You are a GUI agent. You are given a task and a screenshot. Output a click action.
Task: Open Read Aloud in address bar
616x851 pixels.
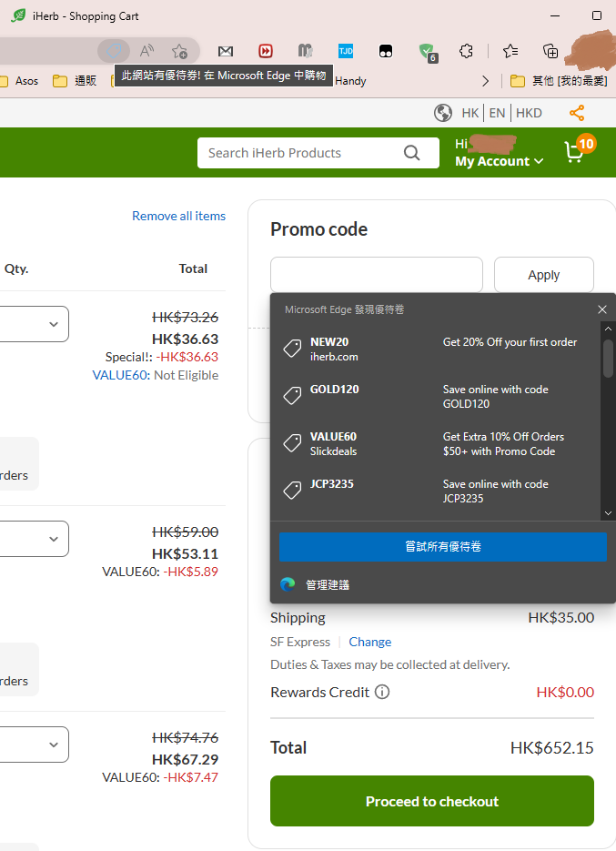click(x=146, y=51)
